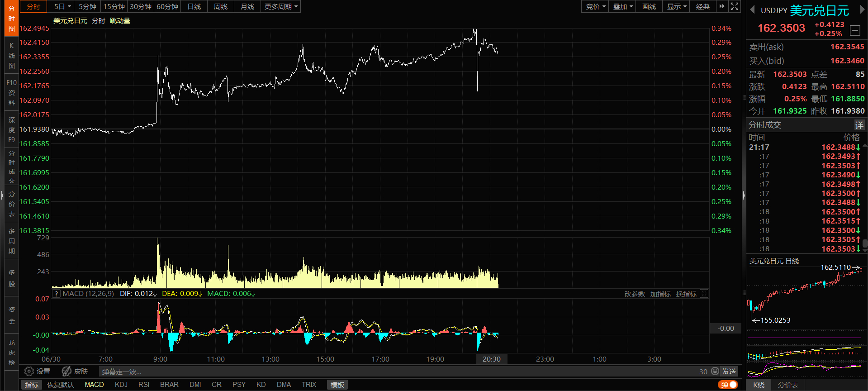Switch to 60分钟 period
The width and height of the screenshot is (868, 391).
(167, 6)
